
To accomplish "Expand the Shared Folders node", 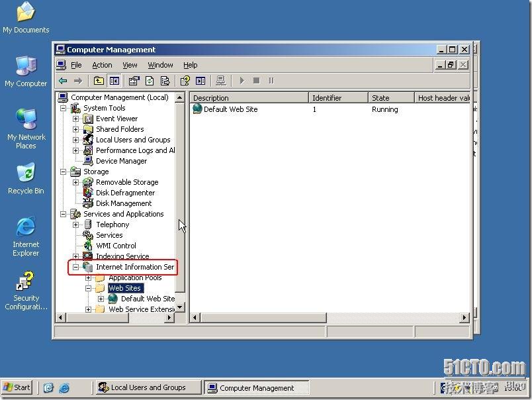I will click(75, 129).
